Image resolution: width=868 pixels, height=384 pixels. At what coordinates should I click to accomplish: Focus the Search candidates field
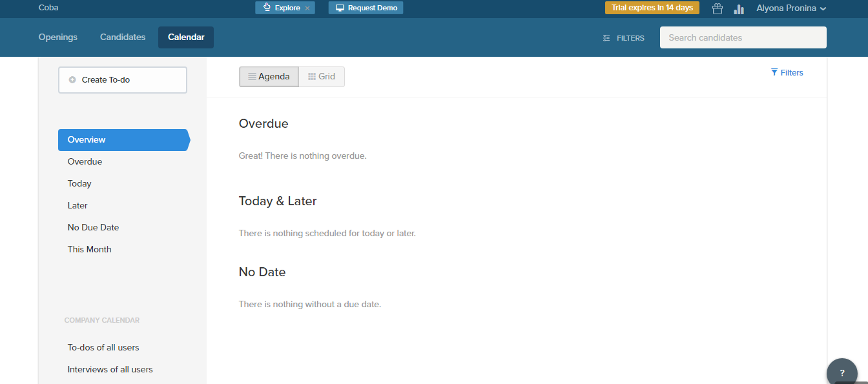(x=743, y=37)
